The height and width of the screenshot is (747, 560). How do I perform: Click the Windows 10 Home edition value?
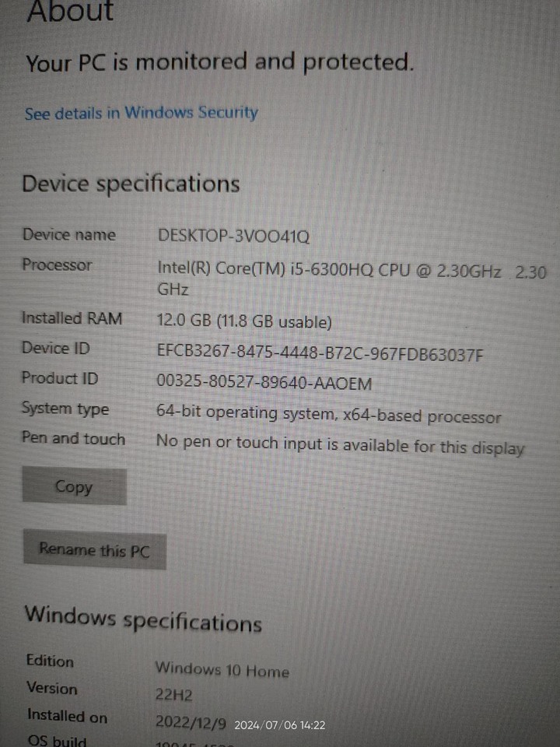tap(222, 669)
